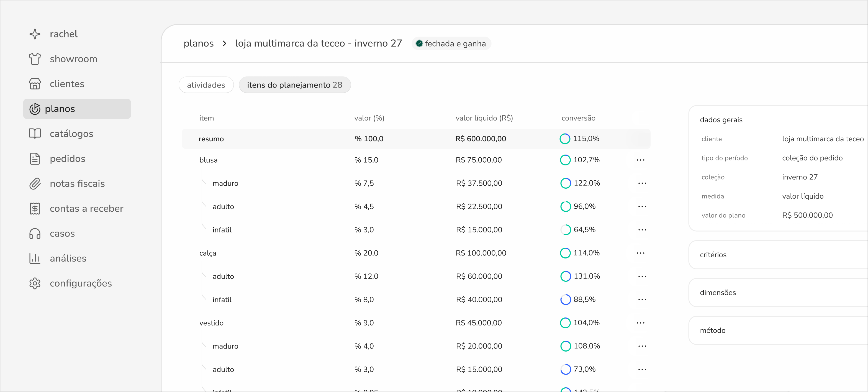Expand the critérios panel
Viewport: 868px width, 392px height.
(x=778, y=255)
